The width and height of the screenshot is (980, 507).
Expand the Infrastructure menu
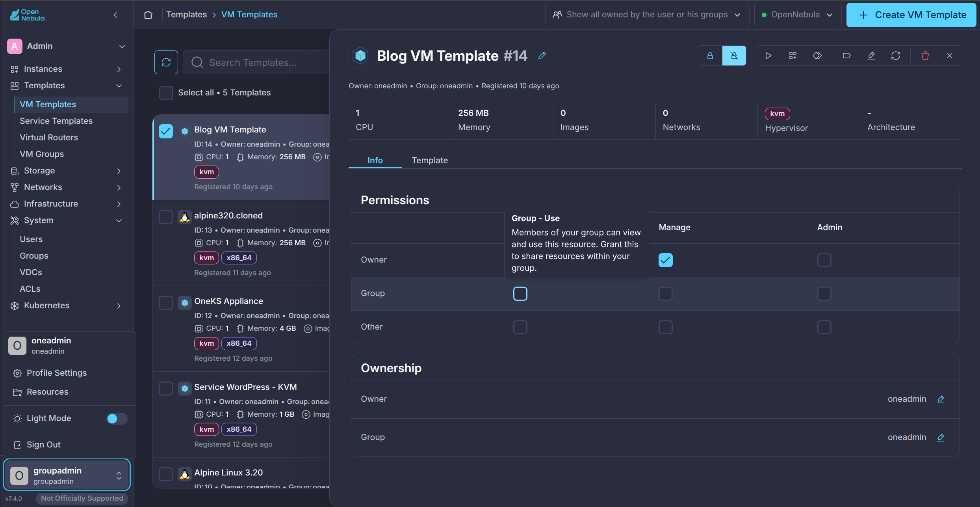tap(67, 204)
